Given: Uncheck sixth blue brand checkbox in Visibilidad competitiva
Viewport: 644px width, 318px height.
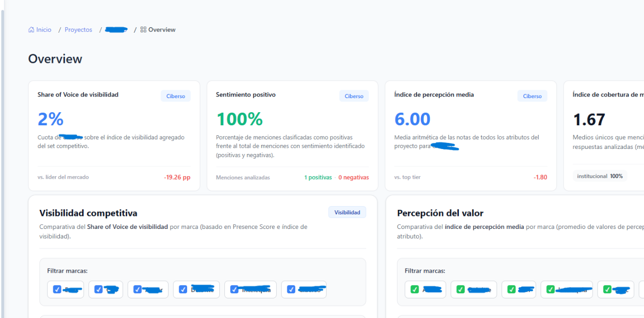Looking at the screenshot, I should [x=291, y=289].
